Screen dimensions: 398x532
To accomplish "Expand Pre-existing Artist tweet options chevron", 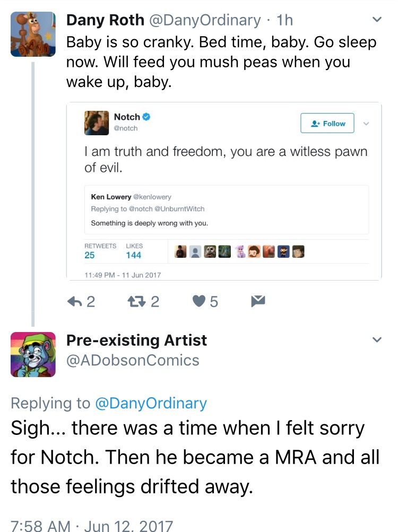I will pos(377,339).
